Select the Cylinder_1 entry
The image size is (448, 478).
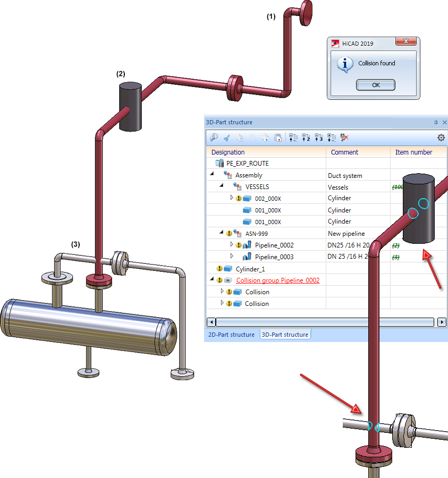[x=250, y=269]
